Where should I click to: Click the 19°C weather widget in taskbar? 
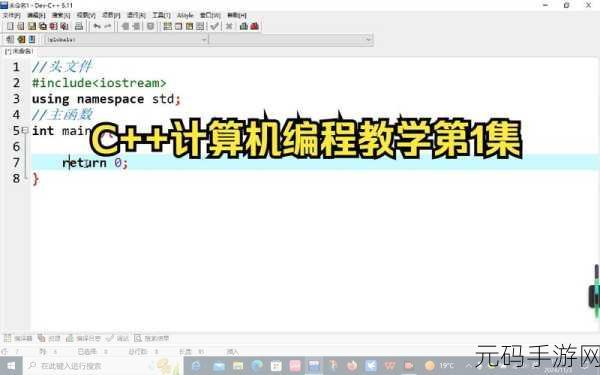[440, 366]
